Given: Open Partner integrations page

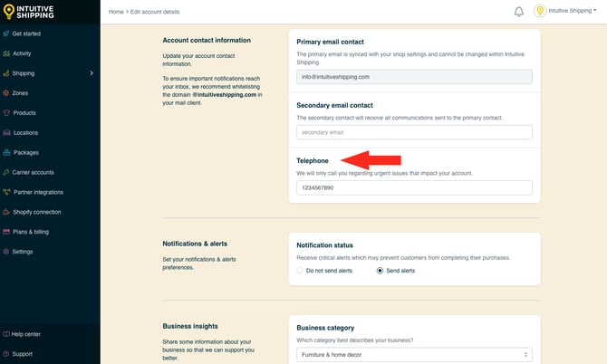Looking at the screenshot, I should (38, 192).
